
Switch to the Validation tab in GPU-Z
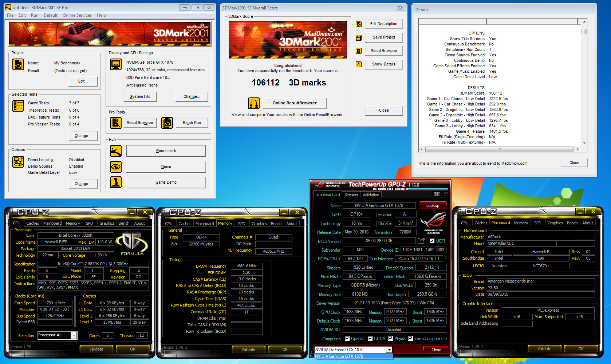click(x=371, y=195)
